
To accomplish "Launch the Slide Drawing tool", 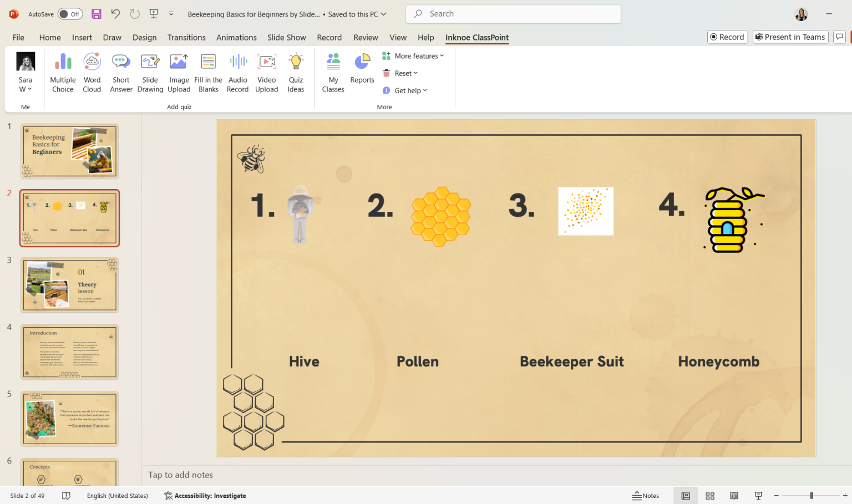I will click(x=150, y=73).
